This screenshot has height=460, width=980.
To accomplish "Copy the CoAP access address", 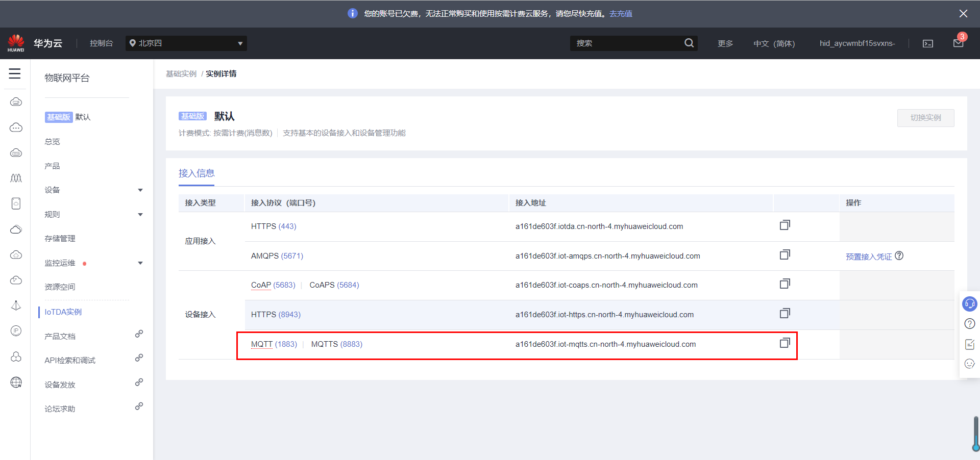I will pos(785,284).
